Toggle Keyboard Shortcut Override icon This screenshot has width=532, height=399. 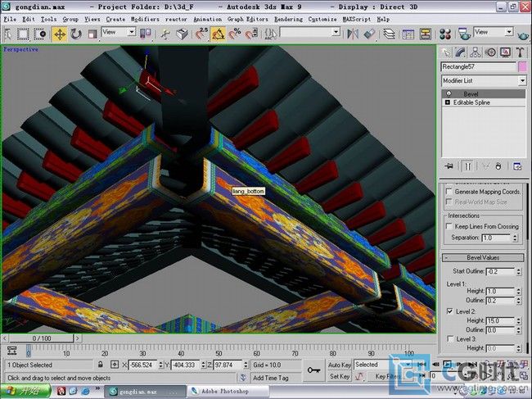[x=183, y=34]
